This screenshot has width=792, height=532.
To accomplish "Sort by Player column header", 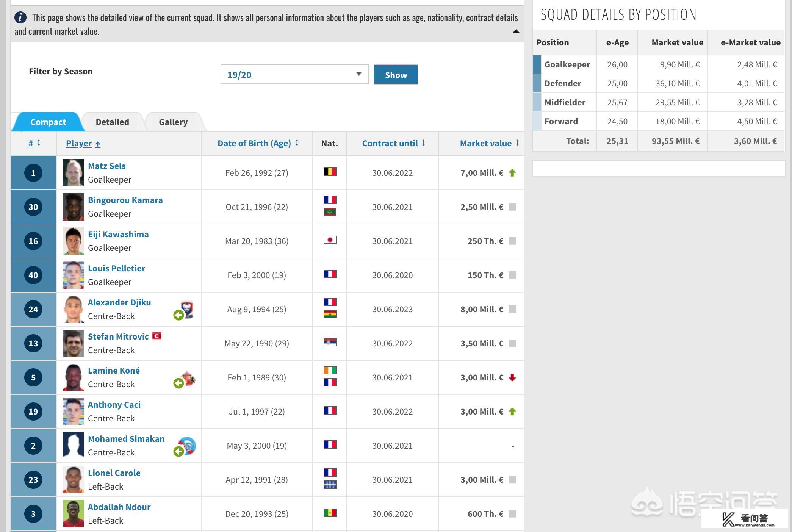I will click(83, 143).
